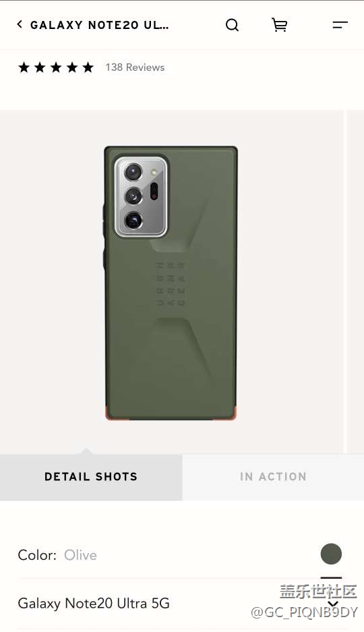Go back using the header chevron
This screenshot has width=364, height=632.
[x=20, y=24]
